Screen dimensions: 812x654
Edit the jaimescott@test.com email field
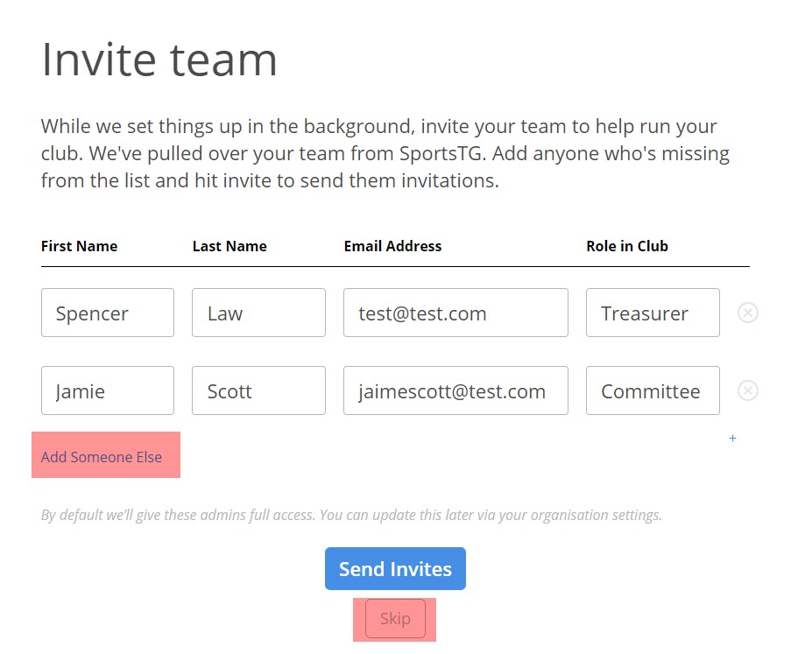(455, 390)
